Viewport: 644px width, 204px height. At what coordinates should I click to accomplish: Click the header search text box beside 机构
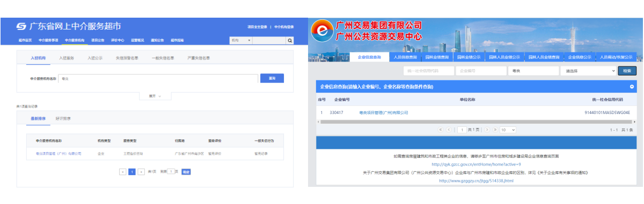pyautogui.click(x=268, y=40)
